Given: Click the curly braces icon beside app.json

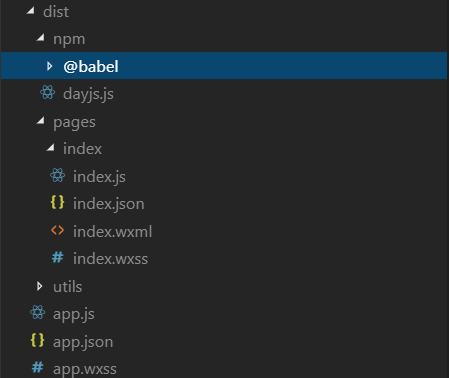Looking at the screenshot, I should click(x=37, y=340).
